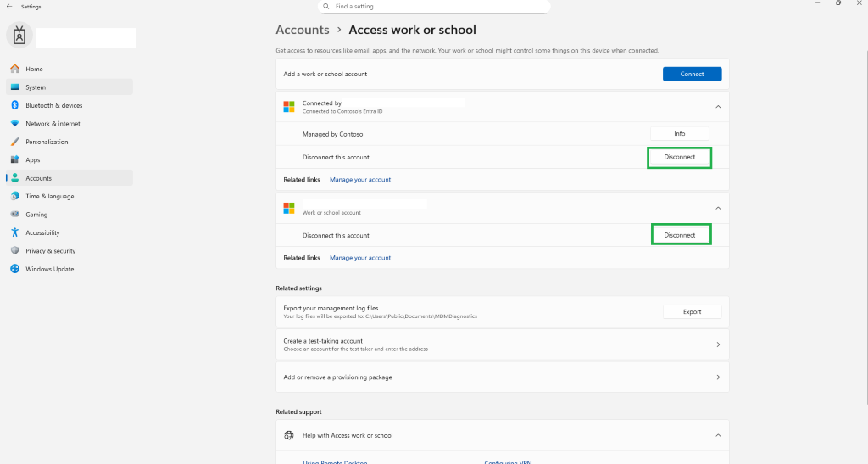Focus the Find a setting search box
Image resolution: width=868 pixels, height=464 pixels.
[434, 7]
